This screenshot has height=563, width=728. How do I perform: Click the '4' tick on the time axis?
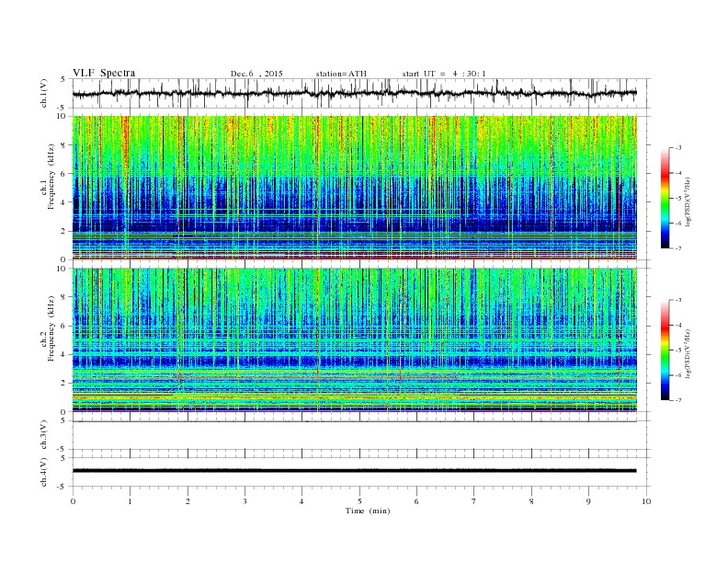302,501
